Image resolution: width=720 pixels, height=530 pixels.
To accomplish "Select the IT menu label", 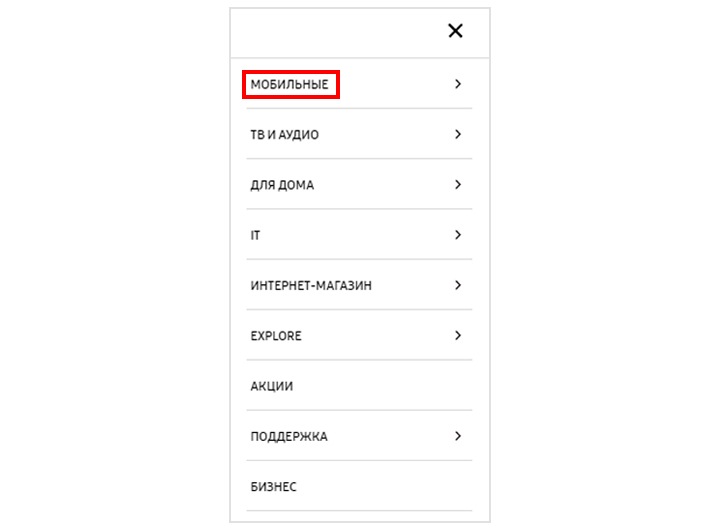I will click(255, 235).
